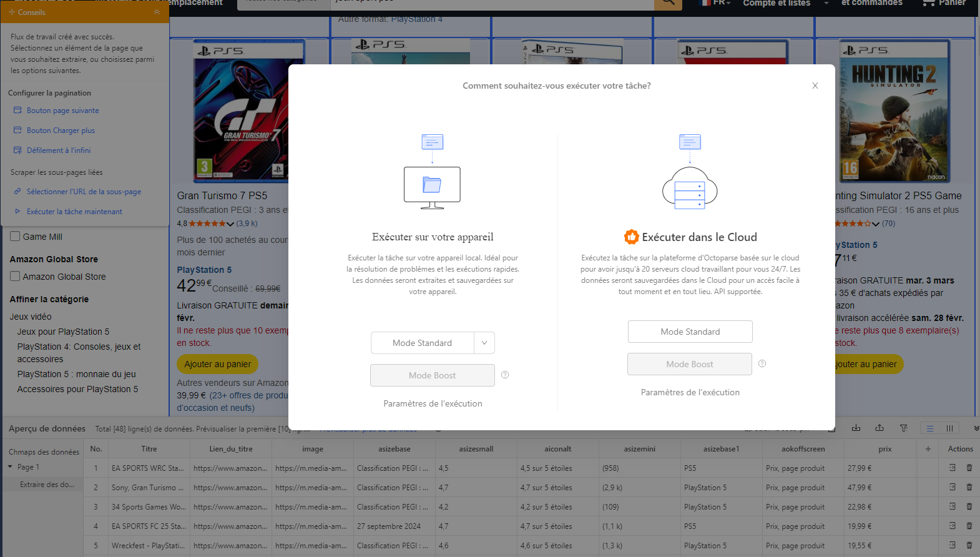Image resolution: width=980 pixels, height=557 pixels.
Task: Delete row 3 with trash icon
Action: (x=969, y=506)
